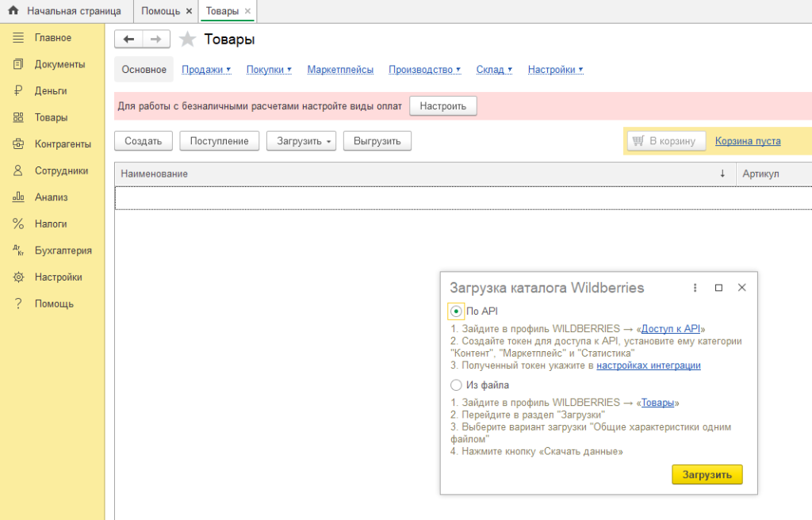Expand the Покупки dropdown menu
The width and height of the screenshot is (812, 520).
269,70
